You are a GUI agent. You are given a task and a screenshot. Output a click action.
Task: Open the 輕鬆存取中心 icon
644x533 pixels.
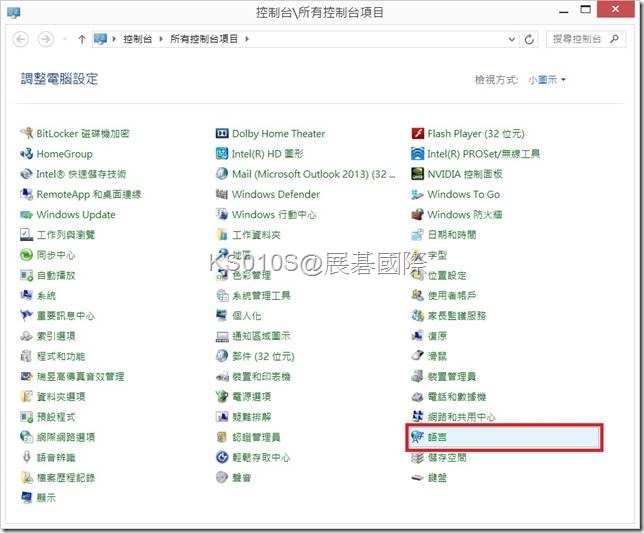[222, 457]
